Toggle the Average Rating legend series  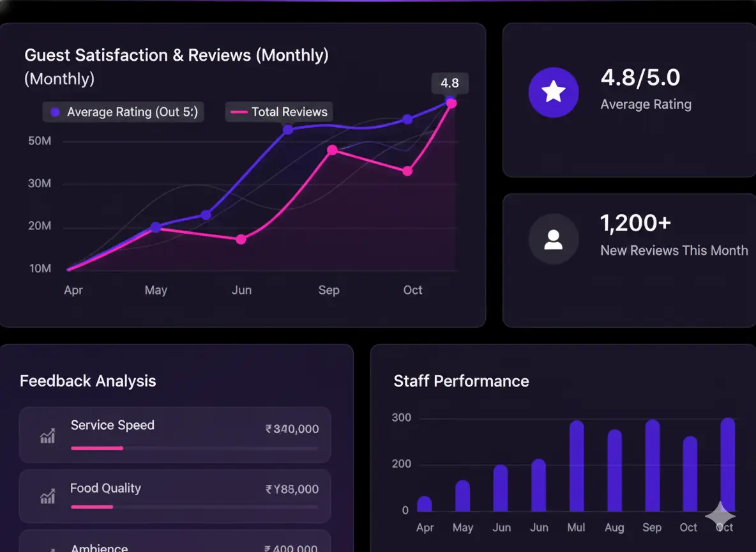(123, 112)
